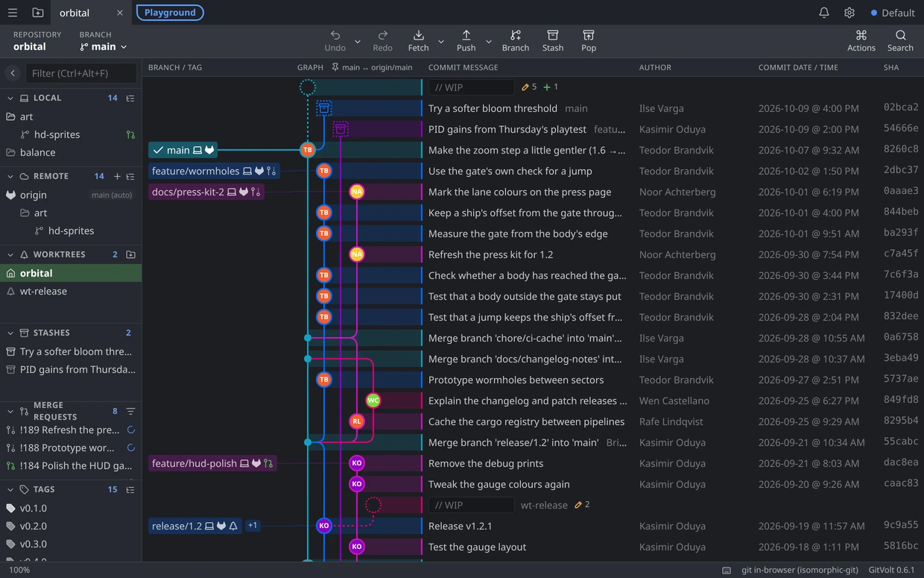Click the Undo toolbar icon
This screenshot has height=578, width=924.
coord(335,35)
